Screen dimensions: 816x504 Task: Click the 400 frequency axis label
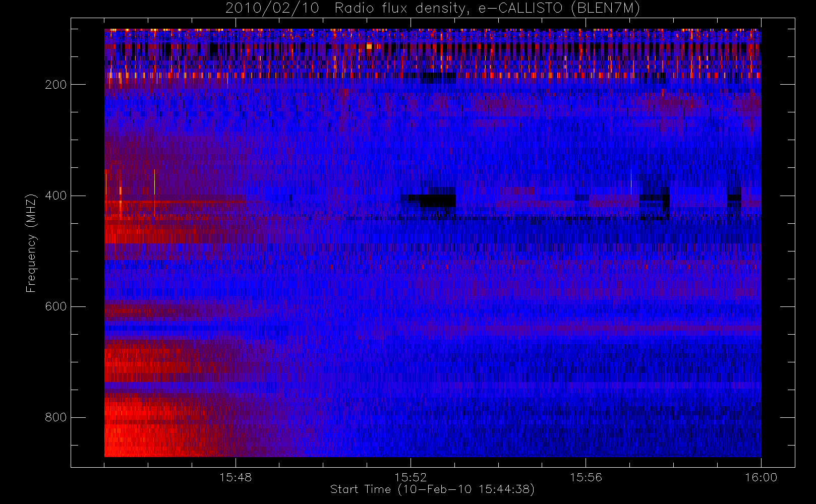(55, 196)
